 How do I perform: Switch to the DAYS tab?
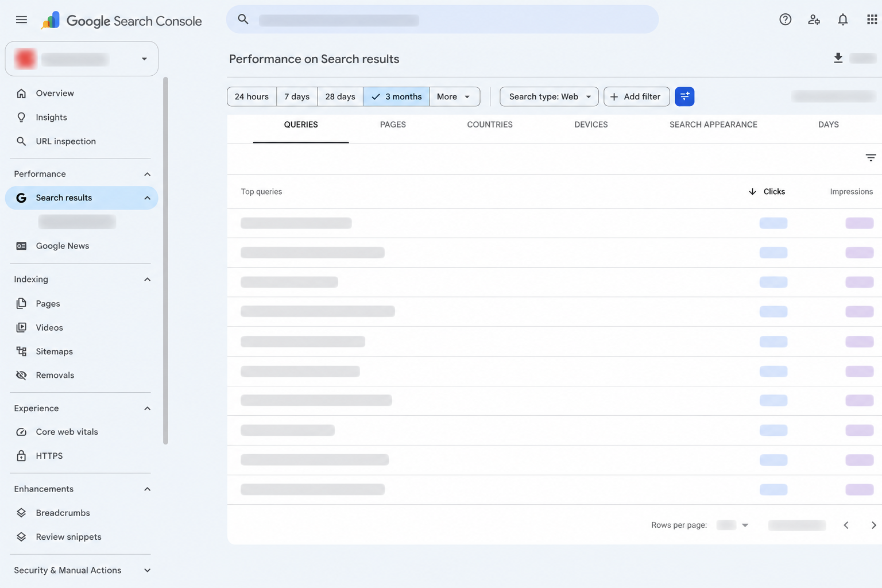[x=828, y=125]
